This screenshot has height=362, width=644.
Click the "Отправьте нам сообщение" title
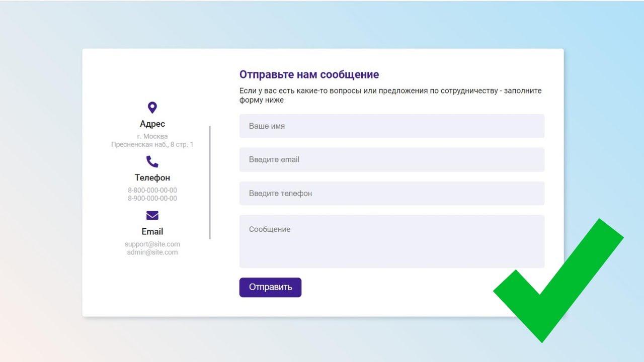(x=309, y=75)
